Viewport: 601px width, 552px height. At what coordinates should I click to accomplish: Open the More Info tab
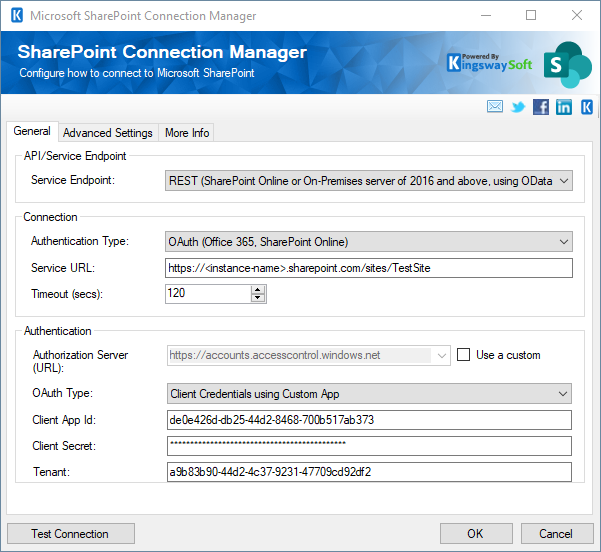[187, 133]
